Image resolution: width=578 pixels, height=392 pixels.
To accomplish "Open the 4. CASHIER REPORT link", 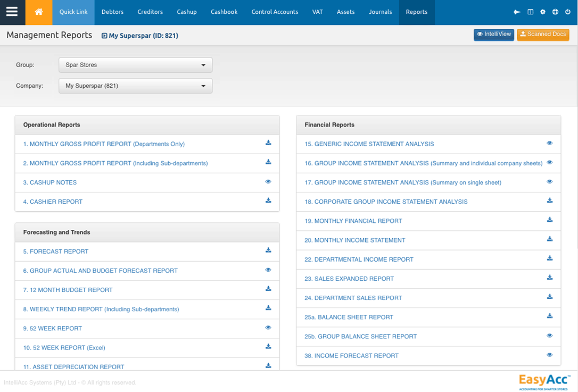I will pyautogui.click(x=53, y=202).
